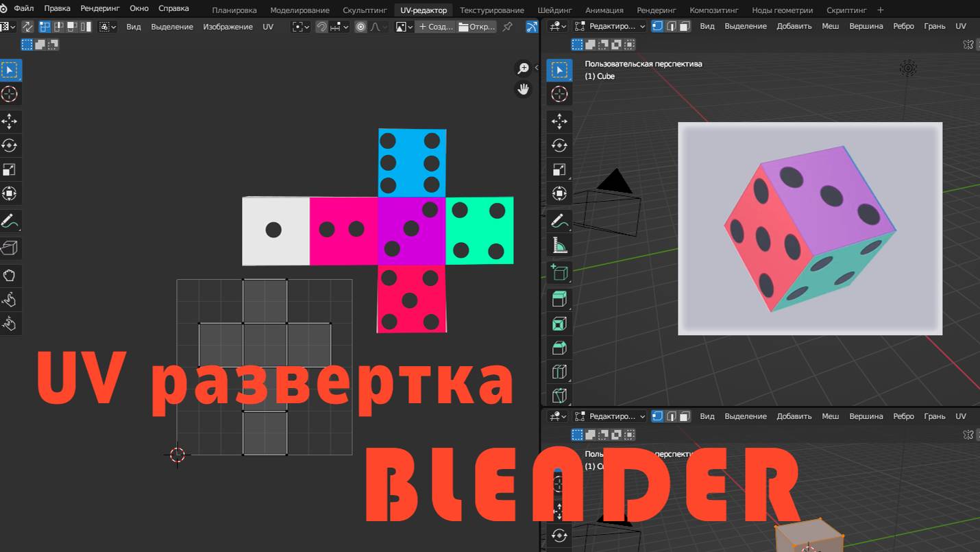Open mode dropdown 'Редактиро...' in lower 3D viewport
Image resolution: width=980 pixels, height=552 pixels.
(x=610, y=416)
